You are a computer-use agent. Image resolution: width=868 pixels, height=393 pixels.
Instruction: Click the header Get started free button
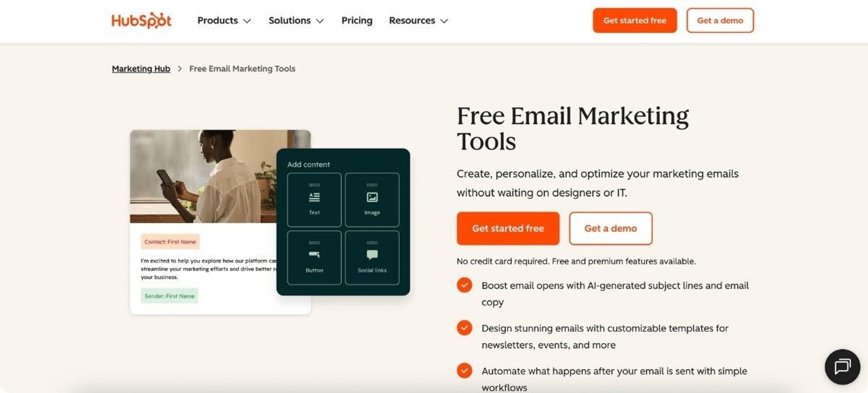(x=635, y=20)
